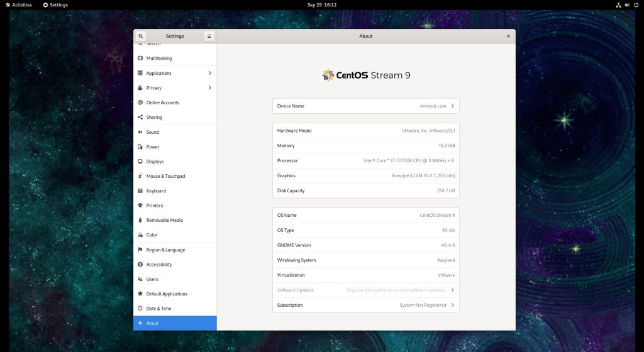Click the Sound speaker icon in sidebar
This screenshot has width=644, height=352.
click(140, 132)
